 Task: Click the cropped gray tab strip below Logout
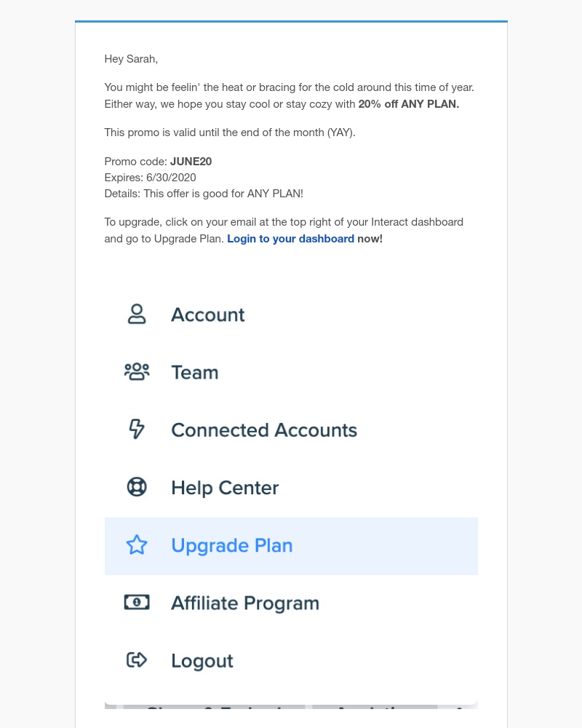click(x=291, y=707)
